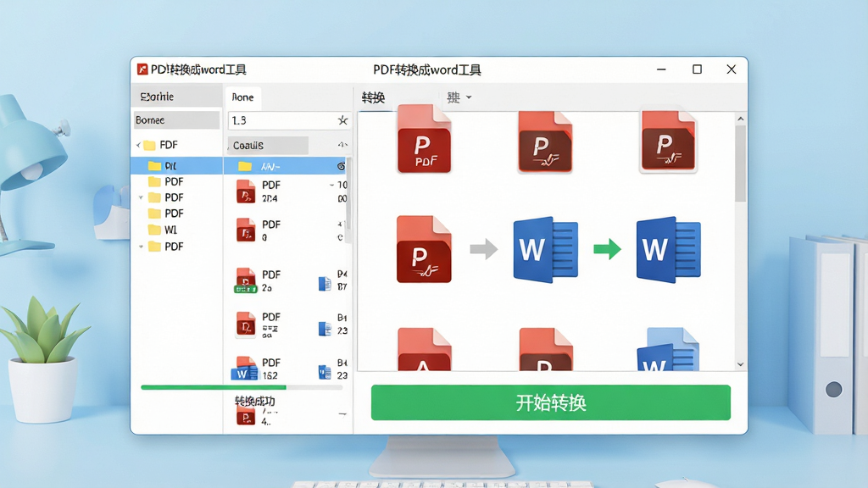Collapse the FDF root folder chevron
868x488 pixels.
138,145
